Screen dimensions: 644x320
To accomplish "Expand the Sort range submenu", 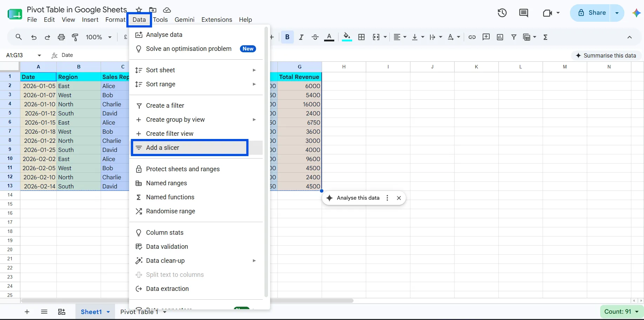I will [x=196, y=84].
